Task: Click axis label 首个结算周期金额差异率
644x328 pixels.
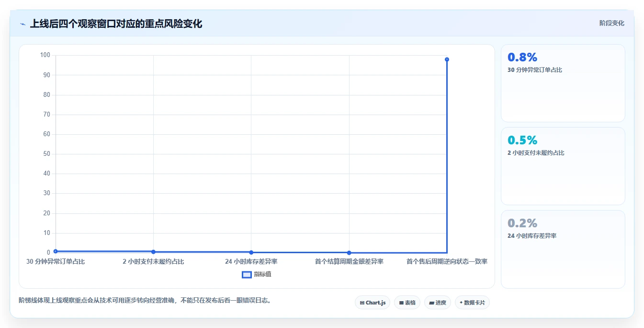Action: coord(349,261)
